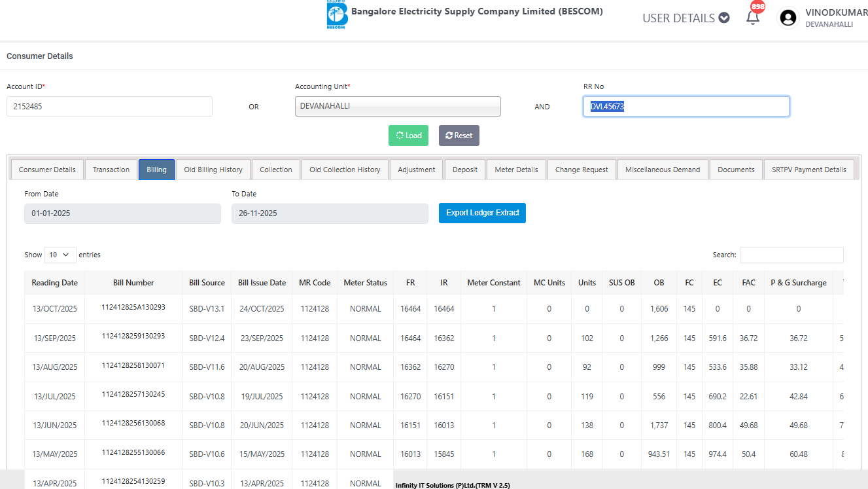Screen dimensions: 868x489
Task: Click the table Search box
Action: (x=791, y=255)
